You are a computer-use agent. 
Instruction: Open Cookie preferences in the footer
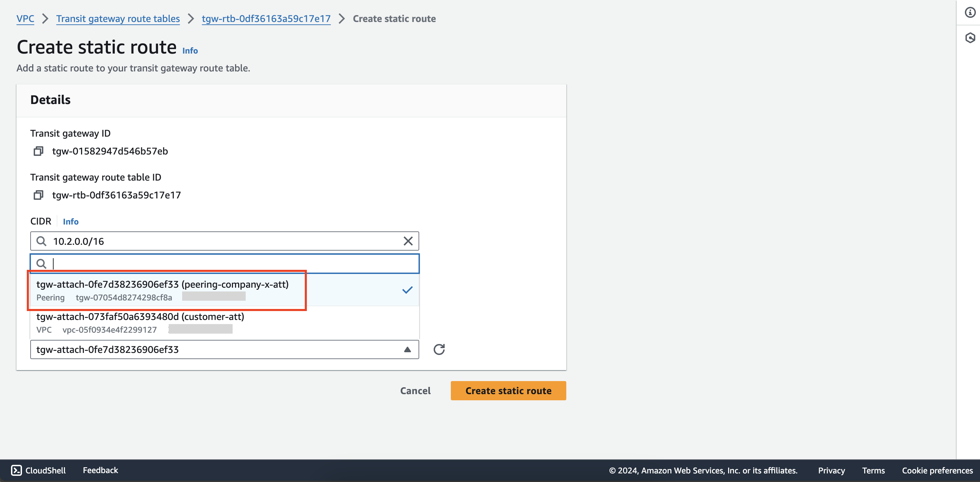click(x=937, y=470)
